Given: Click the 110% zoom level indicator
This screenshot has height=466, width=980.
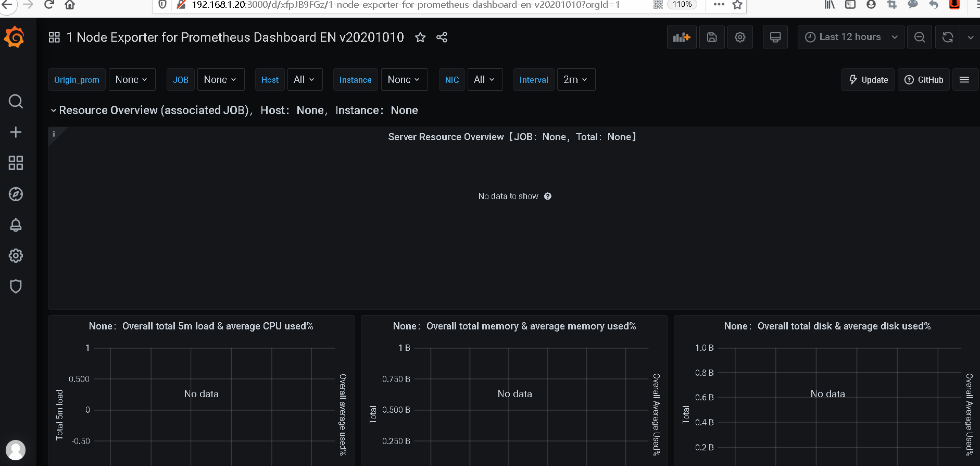Looking at the screenshot, I should [682, 4].
